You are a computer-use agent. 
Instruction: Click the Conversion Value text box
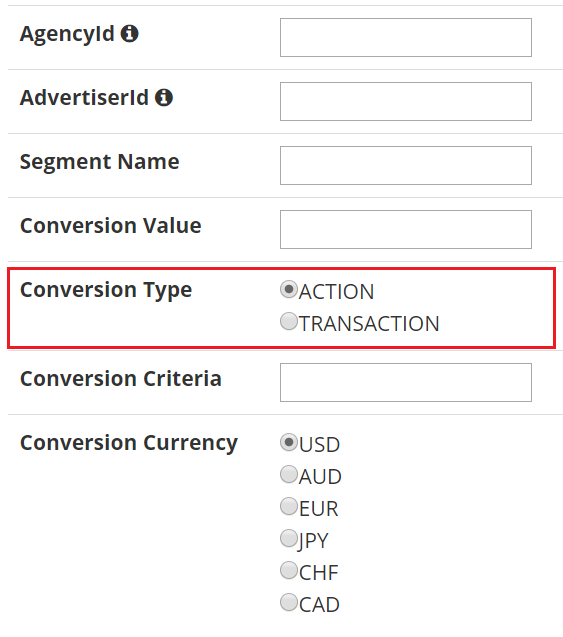point(406,230)
